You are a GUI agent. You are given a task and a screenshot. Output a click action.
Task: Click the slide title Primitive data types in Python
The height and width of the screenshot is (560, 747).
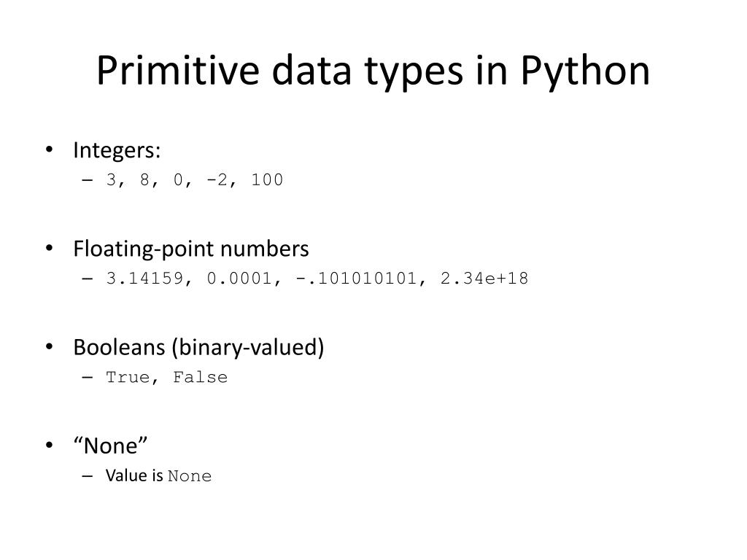click(373, 71)
